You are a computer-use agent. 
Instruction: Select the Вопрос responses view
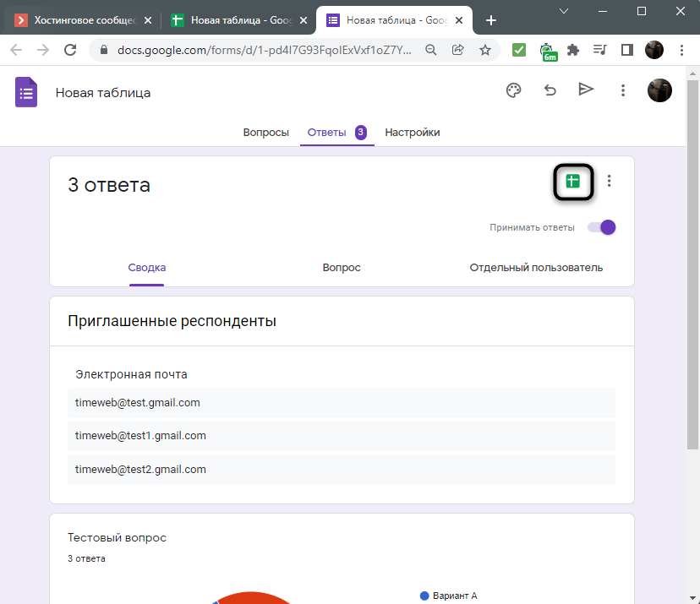click(342, 268)
